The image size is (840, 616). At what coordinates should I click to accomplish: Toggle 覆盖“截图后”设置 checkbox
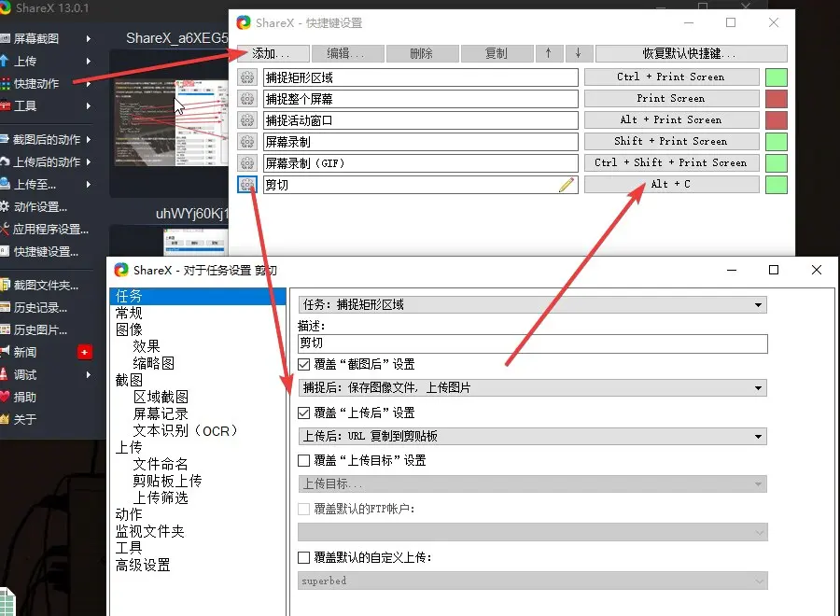point(303,364)
